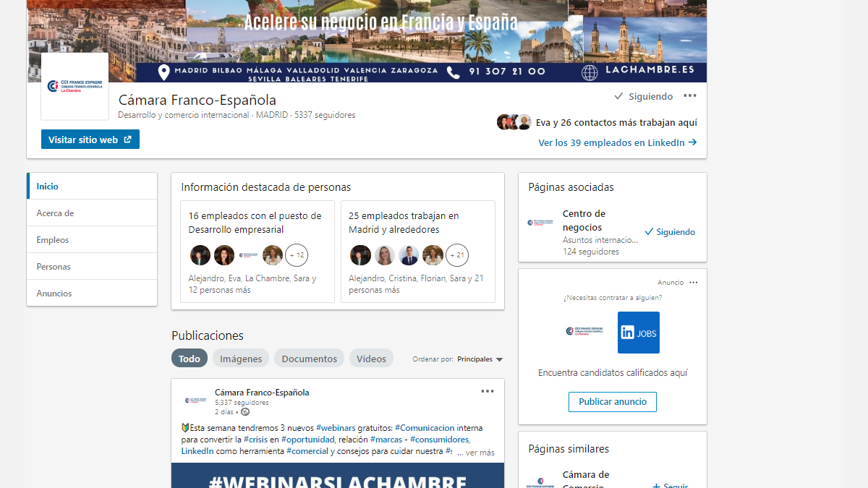Open 'Ver los 39 empleados en LinkedIn'

pyautogui.click(x=617, y=142)
